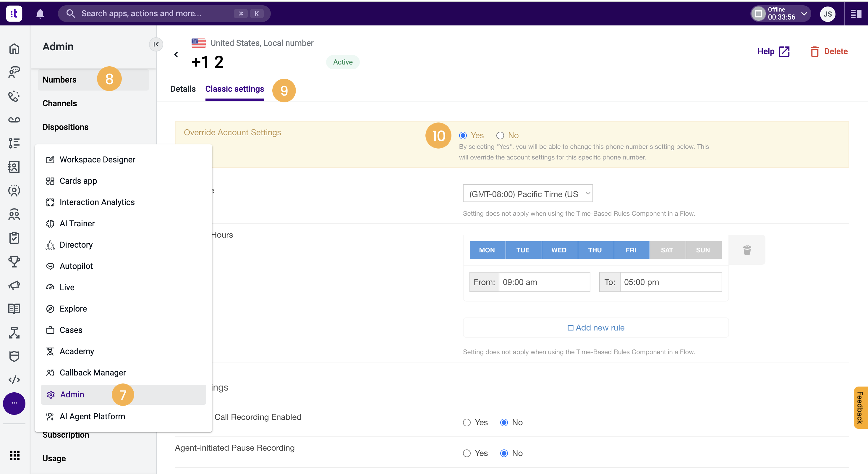868x474 pixels.
Task: Click the Delete number button
Action: tap(829, 51)
